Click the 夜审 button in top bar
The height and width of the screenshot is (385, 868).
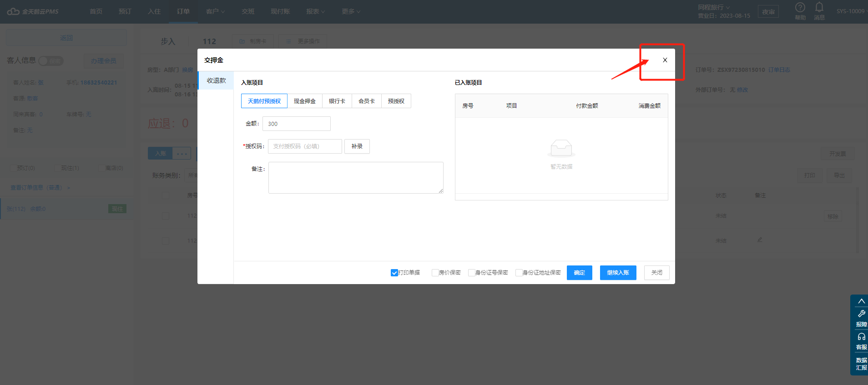(768, 12)
